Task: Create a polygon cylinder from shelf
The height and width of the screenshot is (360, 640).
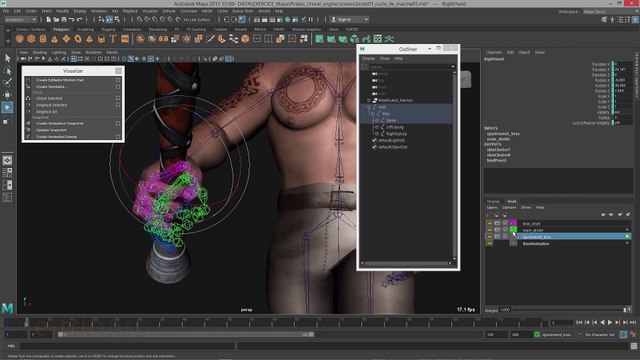Action: 43,39
